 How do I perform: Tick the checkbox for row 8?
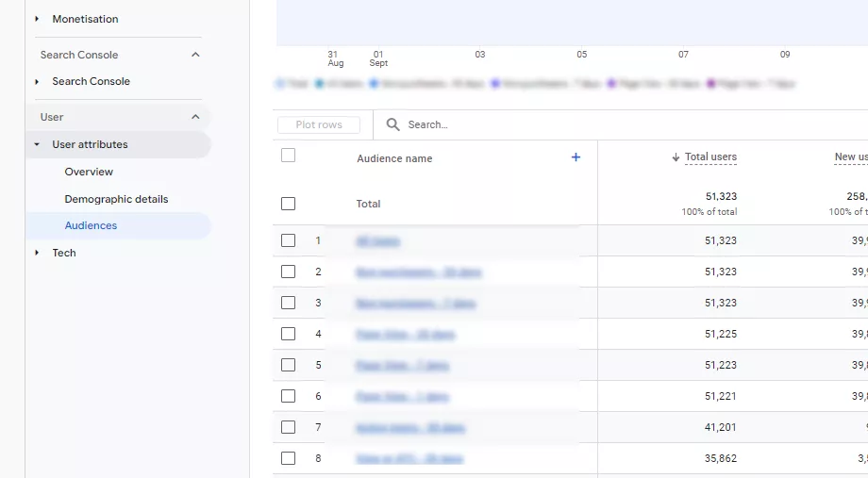[x=288, y=458]
